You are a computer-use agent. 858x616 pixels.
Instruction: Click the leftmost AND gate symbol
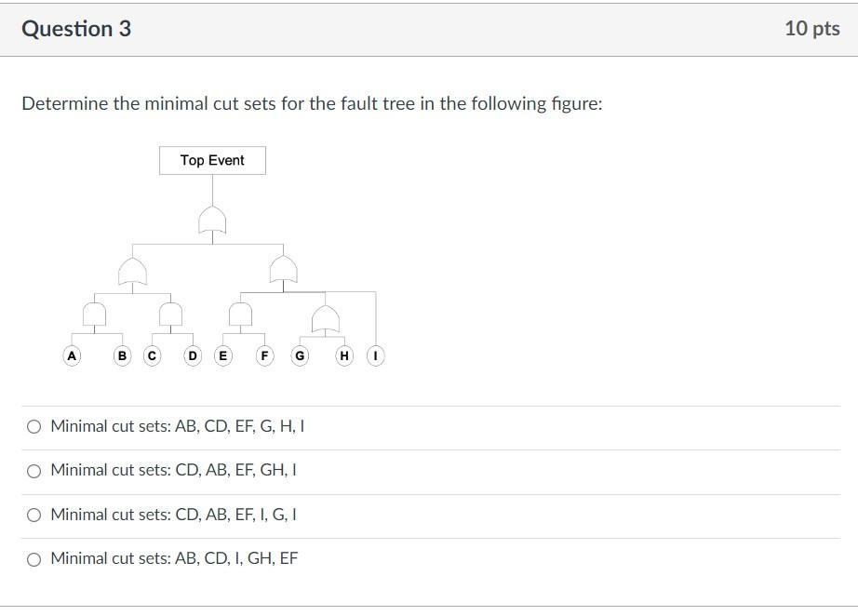tap(96, 314)
